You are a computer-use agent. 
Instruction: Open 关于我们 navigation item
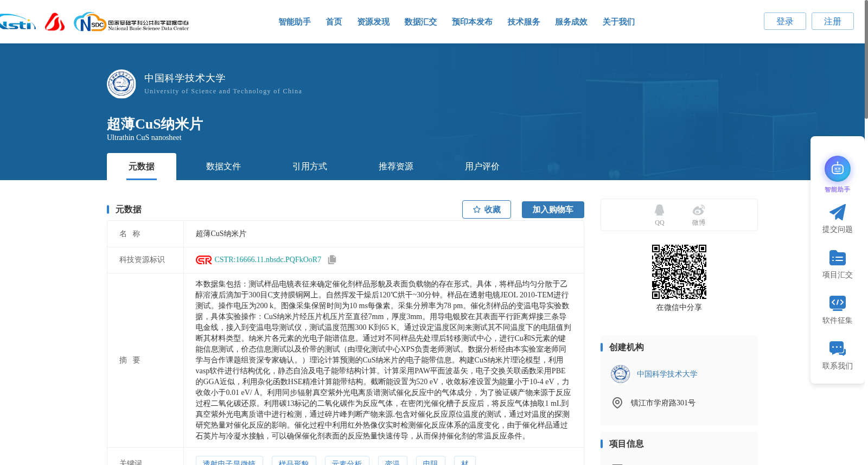point(618,22)
